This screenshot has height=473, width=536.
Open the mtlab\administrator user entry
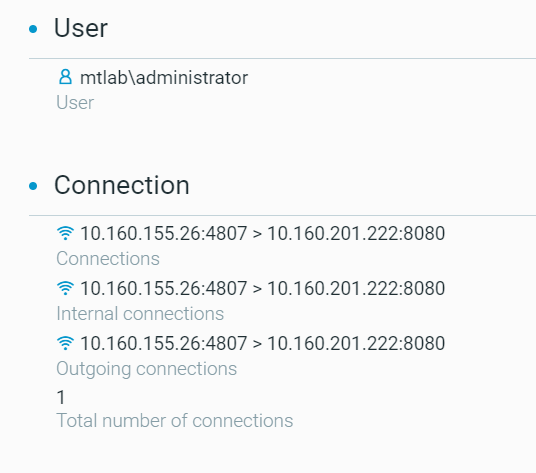pyautogui.click(x=164, y=78)
